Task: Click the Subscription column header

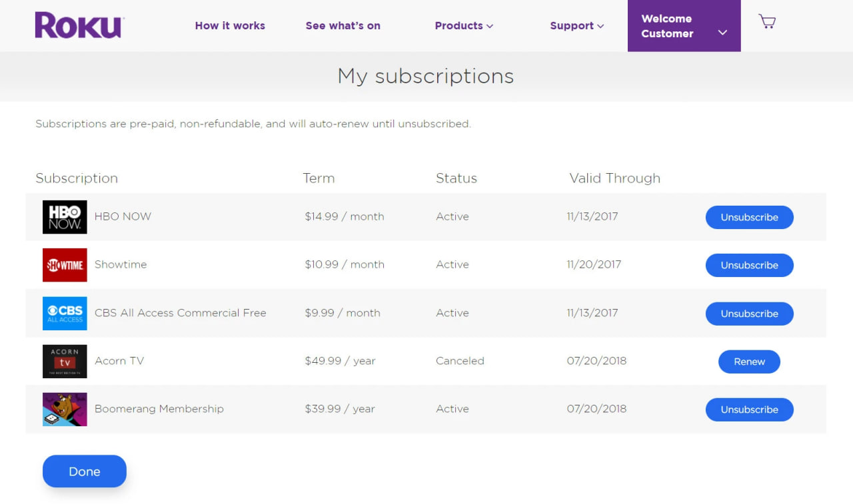Action: (x=77, y=178)
